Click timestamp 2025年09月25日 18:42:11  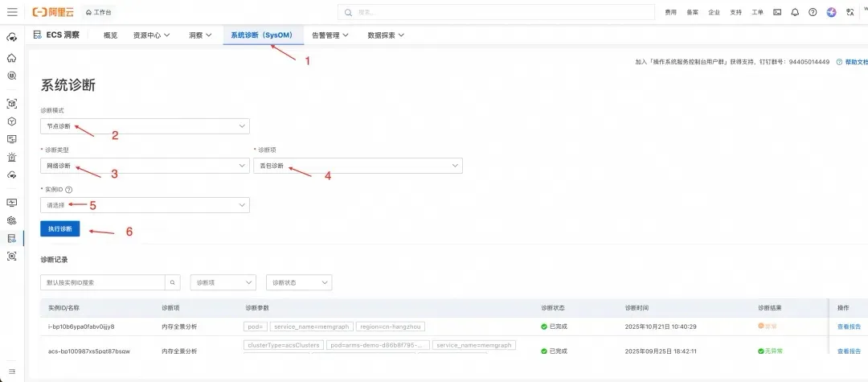coord(661,351)
